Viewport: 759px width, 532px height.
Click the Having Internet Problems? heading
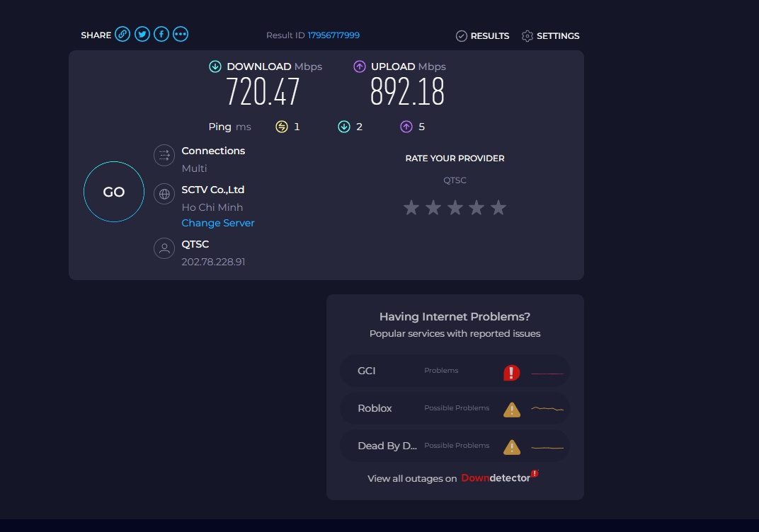[x=455, y=316]
